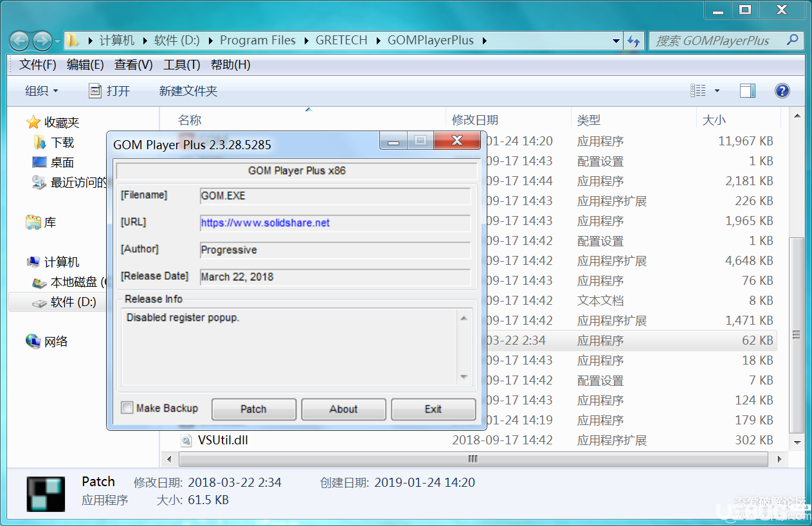Open the https://www.solidshare.net URL link

point(266,223)
